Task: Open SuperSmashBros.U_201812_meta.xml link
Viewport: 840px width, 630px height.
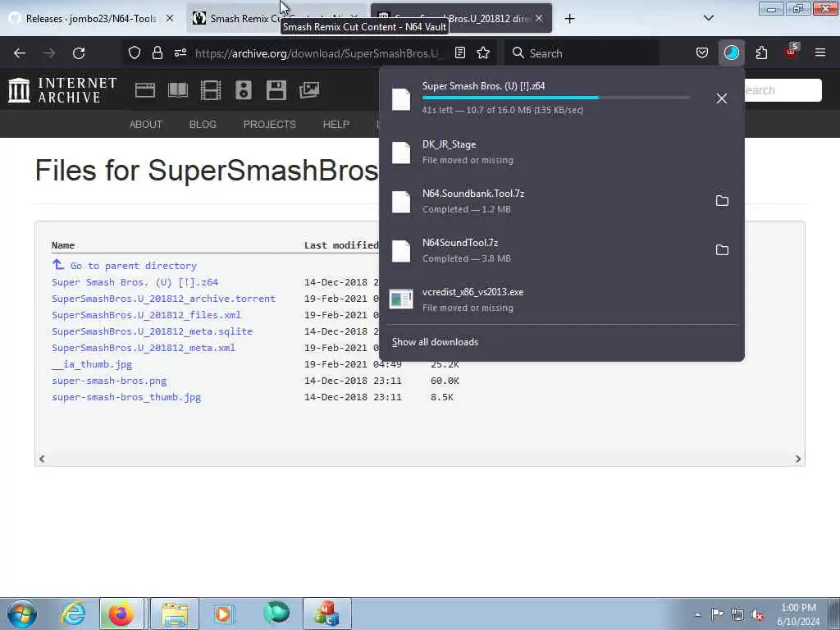Action: click(144, 348)
